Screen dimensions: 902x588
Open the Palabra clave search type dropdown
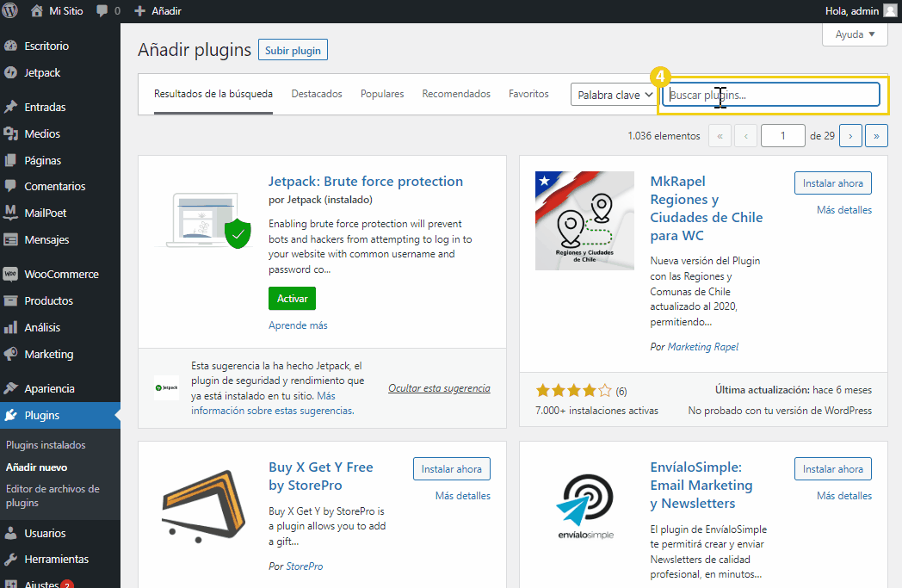pyautogui.click(x=614, y=95)
